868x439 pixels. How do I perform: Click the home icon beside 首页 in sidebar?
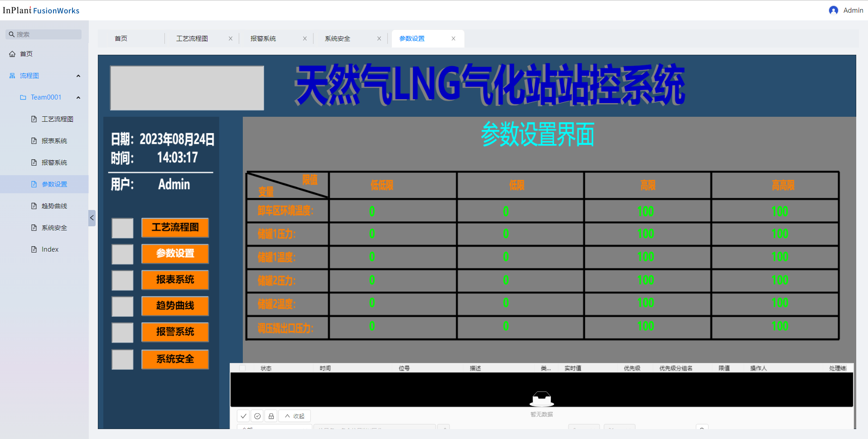tap(12, 54)
